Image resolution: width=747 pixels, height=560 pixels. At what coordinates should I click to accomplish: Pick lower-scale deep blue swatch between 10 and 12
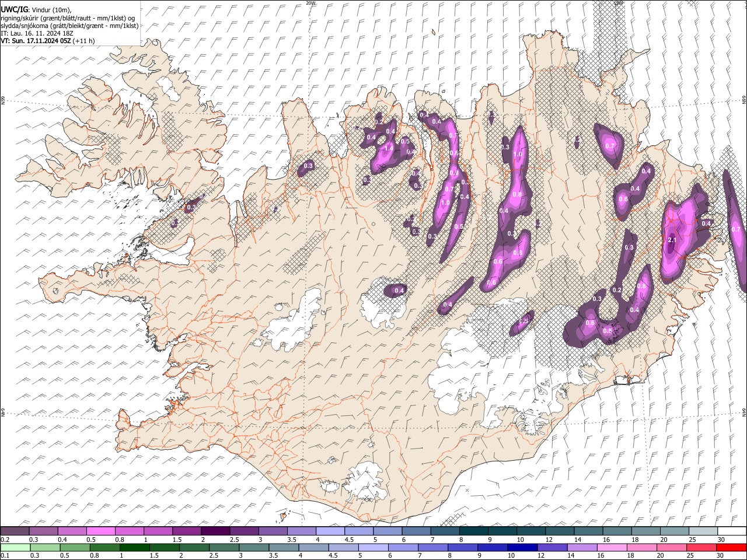(x=522, y=548)
